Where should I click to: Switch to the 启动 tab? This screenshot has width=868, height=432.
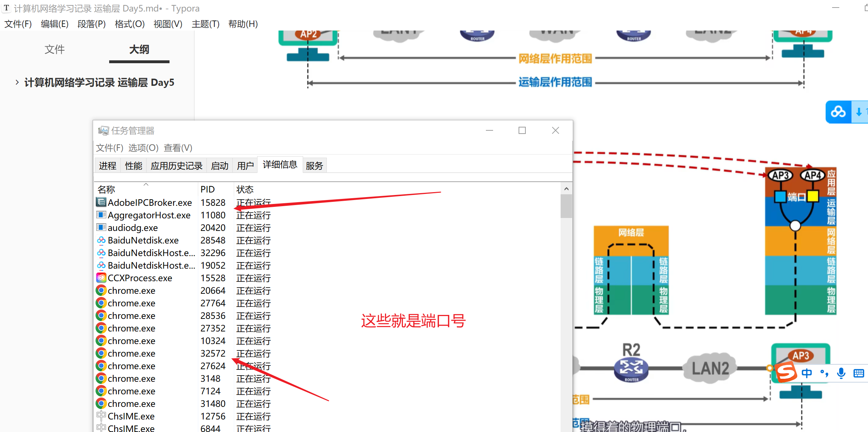tap(220, 166)
